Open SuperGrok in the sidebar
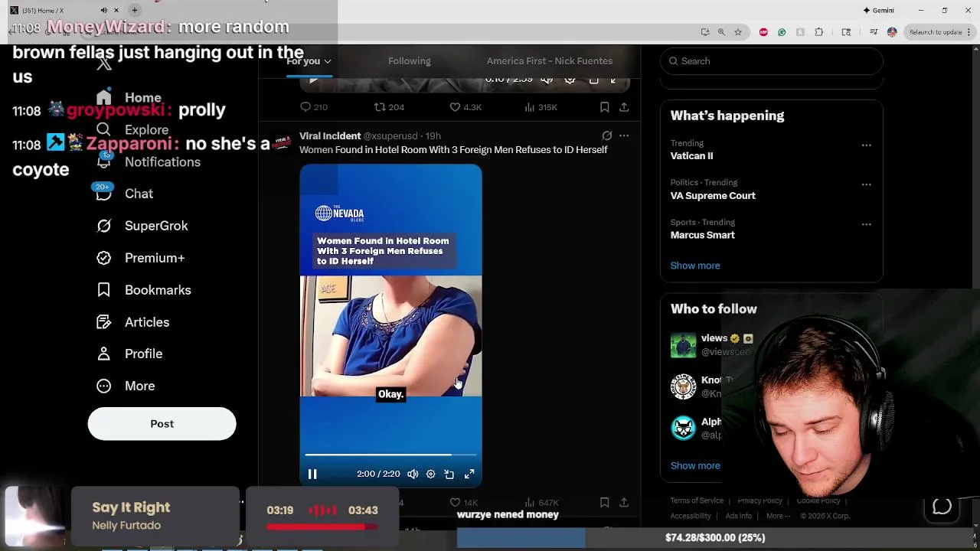 (x=142, y=226)
